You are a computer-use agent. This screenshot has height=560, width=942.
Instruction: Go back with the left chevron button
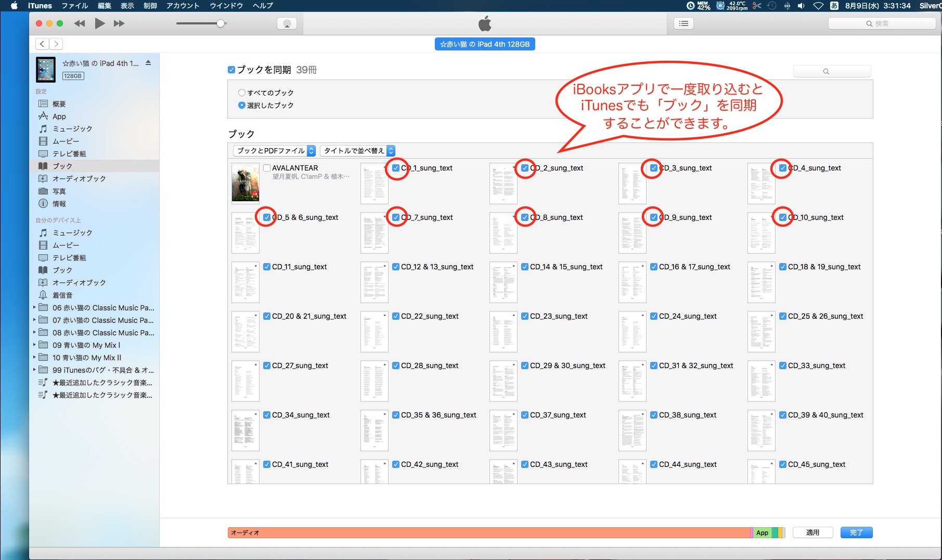pyautogui.click(x=42, y=44)
